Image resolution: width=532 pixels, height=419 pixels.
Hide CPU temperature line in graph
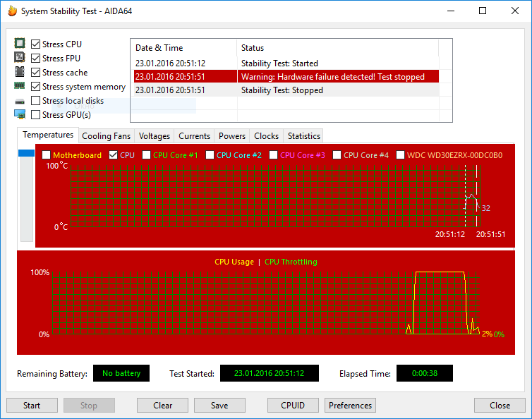pos(113,155)
